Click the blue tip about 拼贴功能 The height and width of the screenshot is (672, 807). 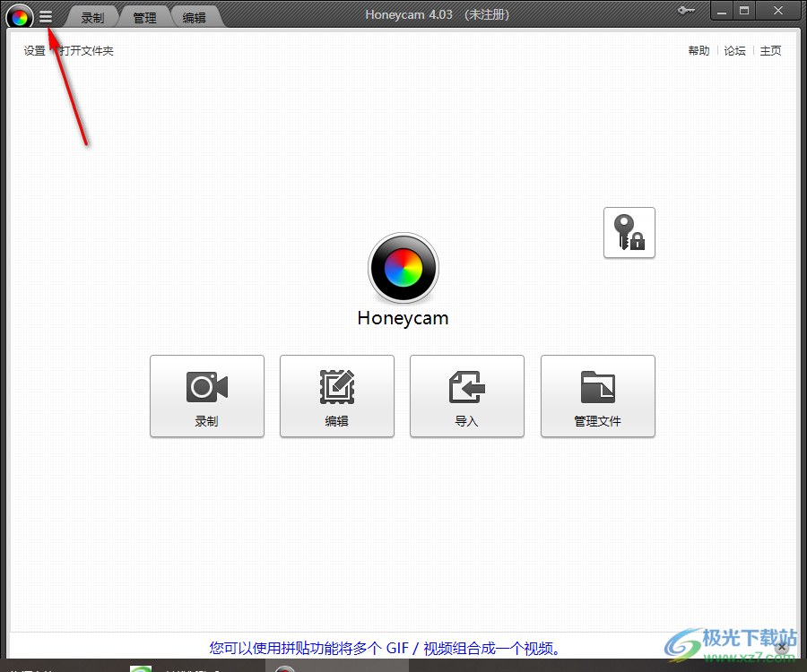385,648
